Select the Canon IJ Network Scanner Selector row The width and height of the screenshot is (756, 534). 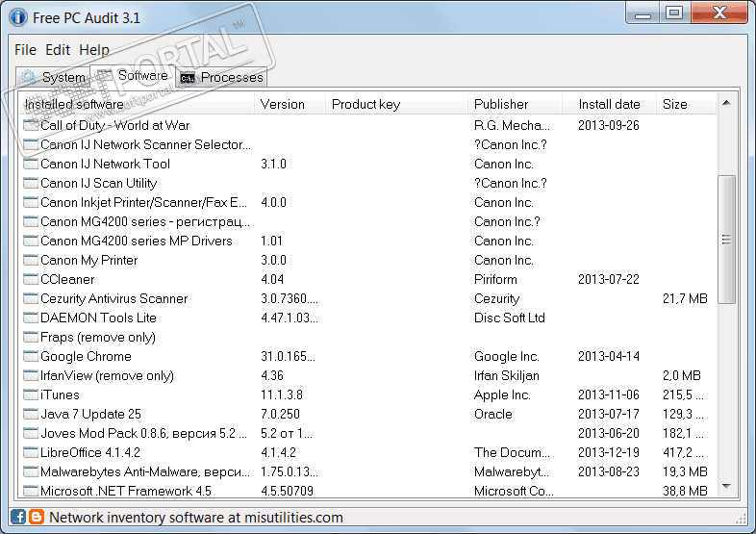tap(368, 144)
